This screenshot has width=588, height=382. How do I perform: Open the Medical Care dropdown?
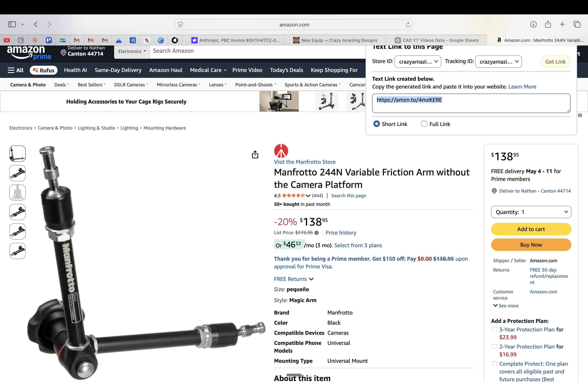coord(208,70)
